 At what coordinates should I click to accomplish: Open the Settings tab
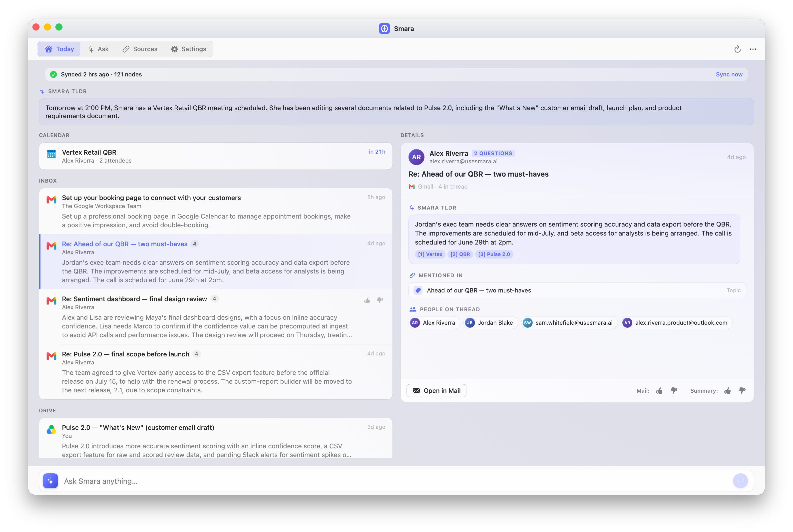pos(188,49)
